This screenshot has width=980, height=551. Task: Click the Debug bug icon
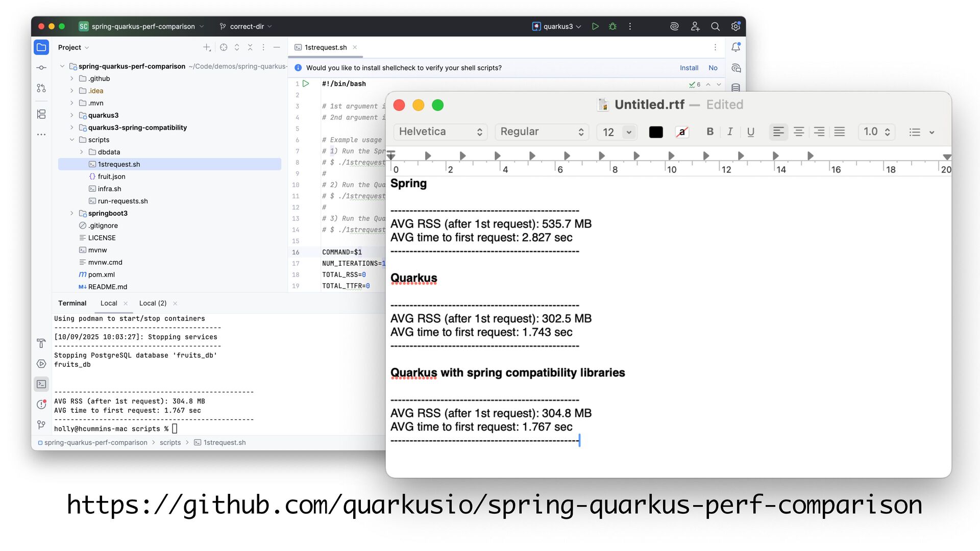pos(612,27)
